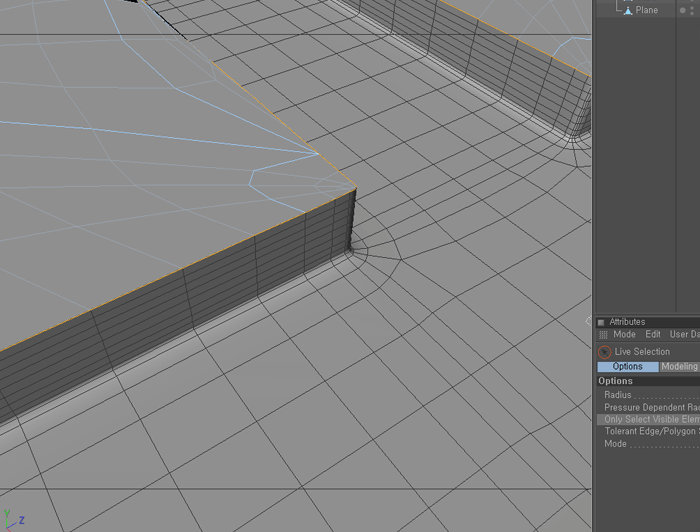
Task: Toggle the Plane editor visibility dot
Action: pos(694,8)
